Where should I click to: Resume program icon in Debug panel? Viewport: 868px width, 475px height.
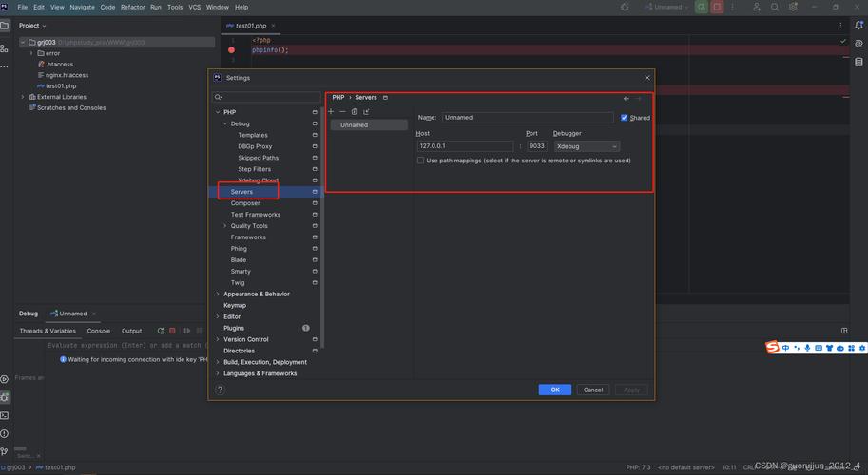point(187,331)
